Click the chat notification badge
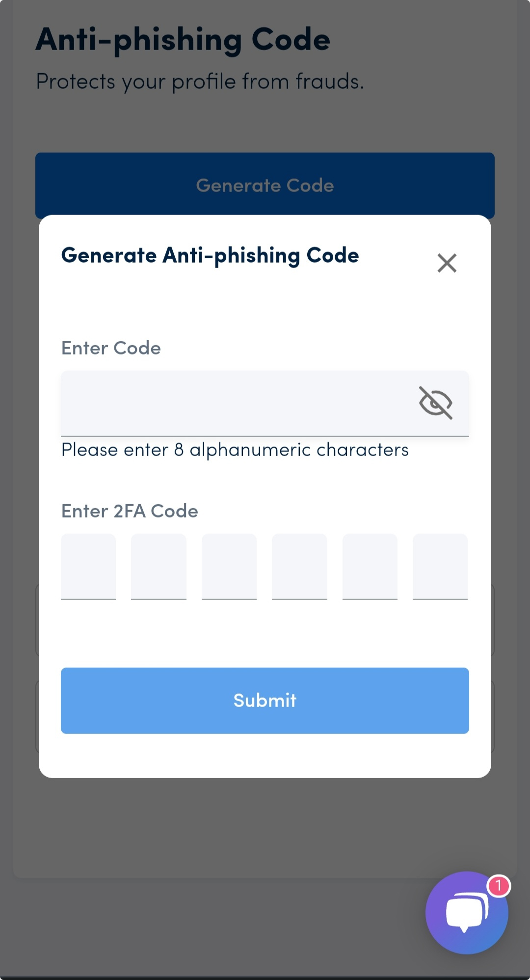530x980 pixels. click(x=499, y=886)
